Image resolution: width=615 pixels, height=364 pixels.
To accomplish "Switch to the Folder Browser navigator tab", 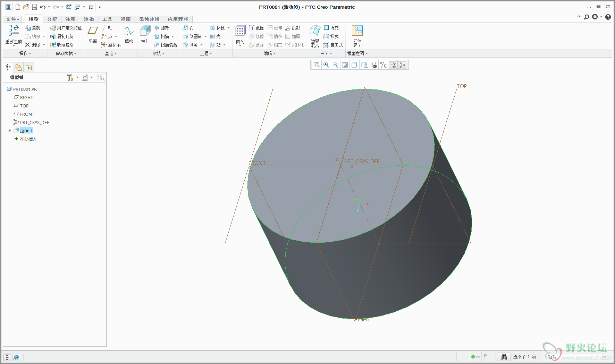I will 18,67.
